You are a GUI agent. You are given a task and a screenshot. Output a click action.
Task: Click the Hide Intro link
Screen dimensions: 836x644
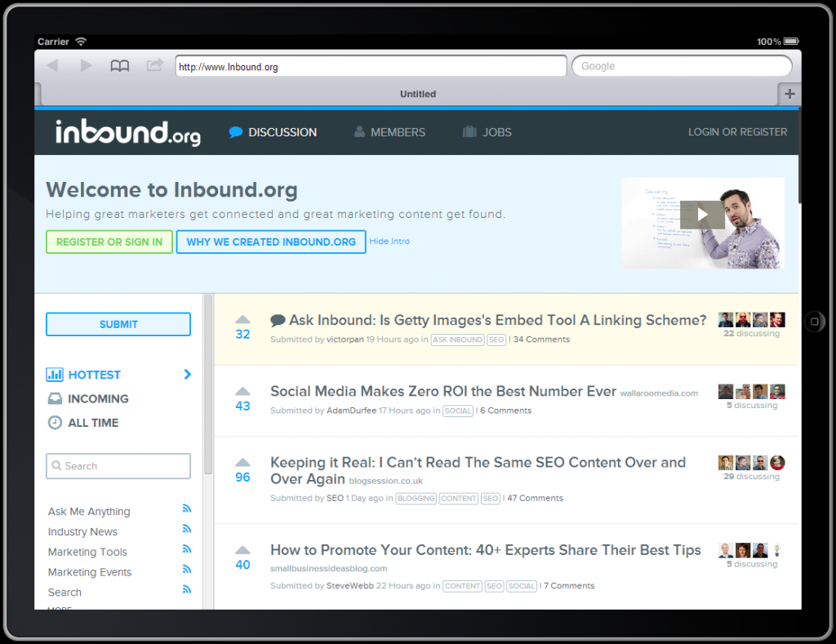tap(389, 242)
